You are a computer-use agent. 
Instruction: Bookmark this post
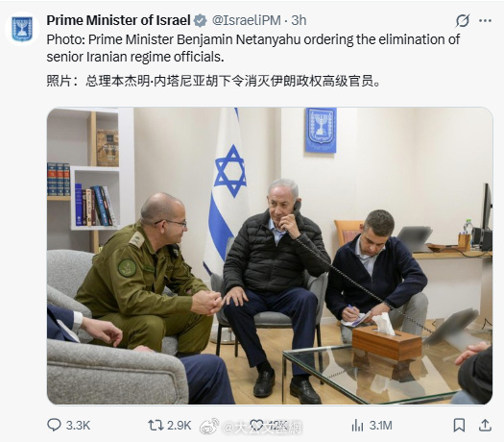pyautogui.click(x=459, y=426)
